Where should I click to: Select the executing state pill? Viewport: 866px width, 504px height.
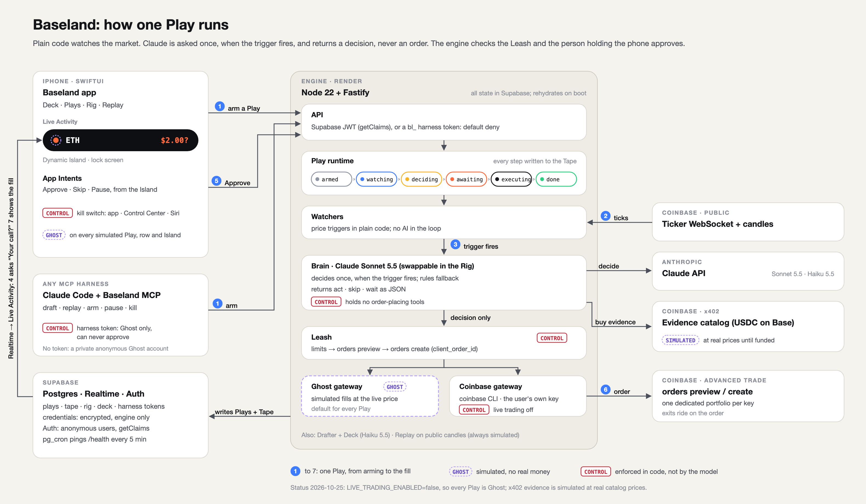(511, 179)
